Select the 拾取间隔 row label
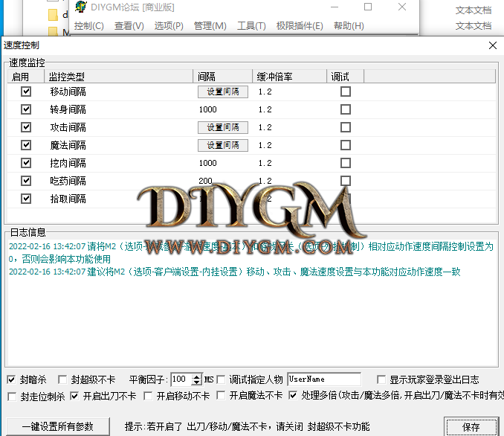504x436 pixels. (x=68, y=199)
